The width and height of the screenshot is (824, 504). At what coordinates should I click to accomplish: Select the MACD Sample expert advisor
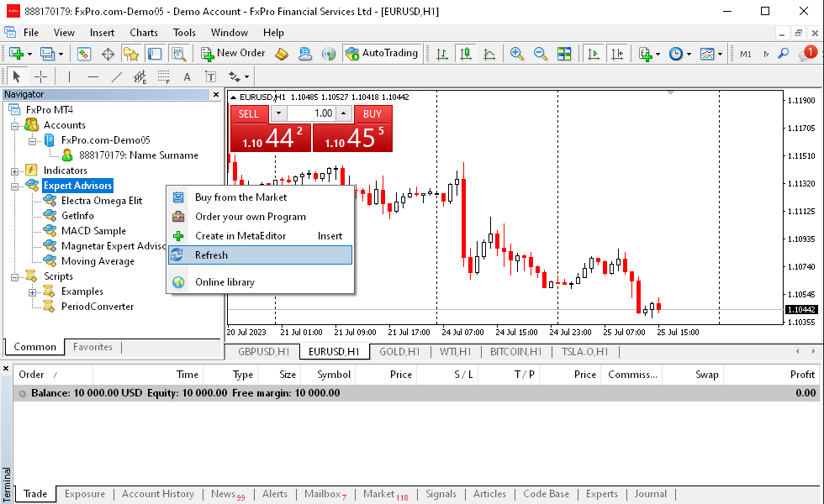pos(93,231)
